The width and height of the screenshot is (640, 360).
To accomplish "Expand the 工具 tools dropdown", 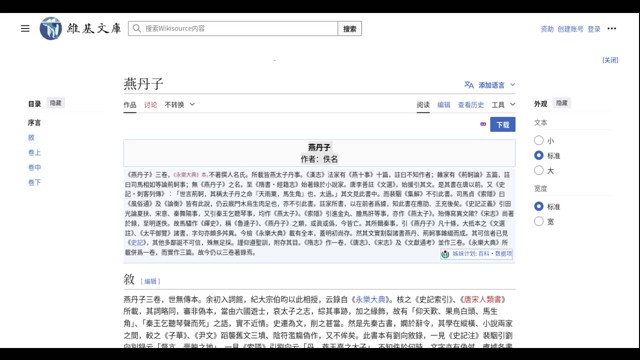I will (503, 105).
